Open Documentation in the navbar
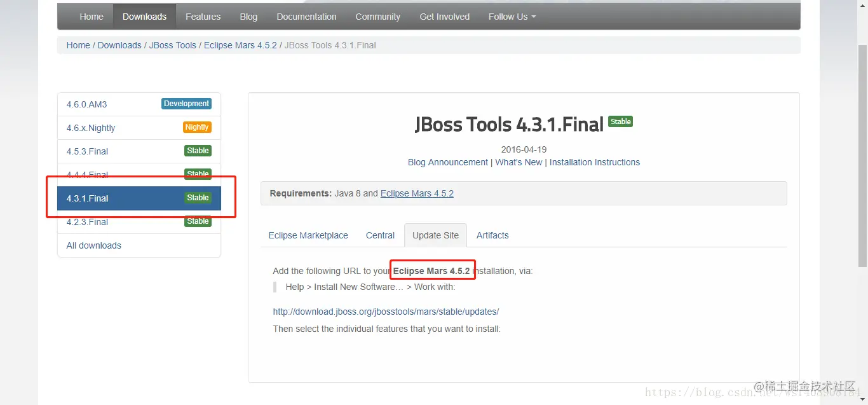This screenshot has width=868, height=405. coord(306,17)
